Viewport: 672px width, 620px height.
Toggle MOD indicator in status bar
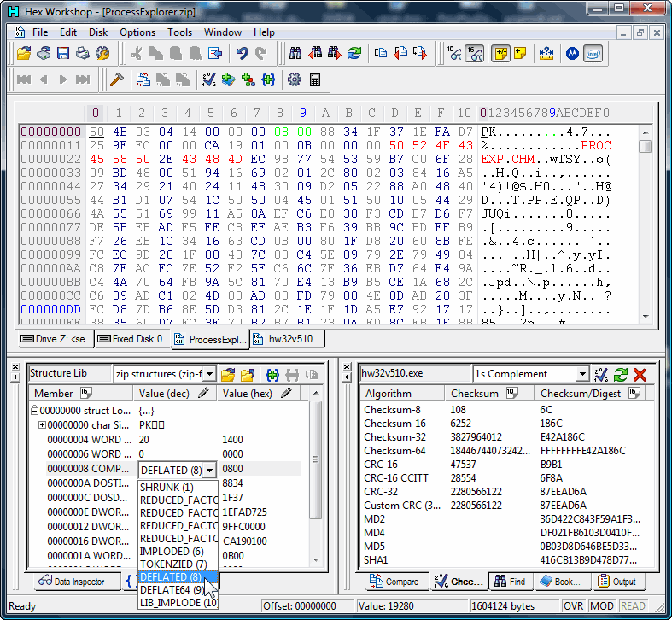coord(602,605)
